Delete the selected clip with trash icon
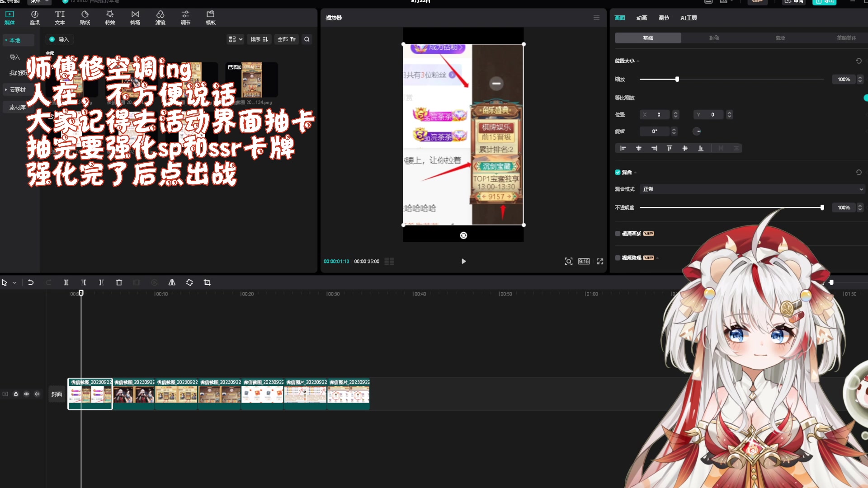The height and width of the screenshot is (488, 868). click(x=119, y=282)
